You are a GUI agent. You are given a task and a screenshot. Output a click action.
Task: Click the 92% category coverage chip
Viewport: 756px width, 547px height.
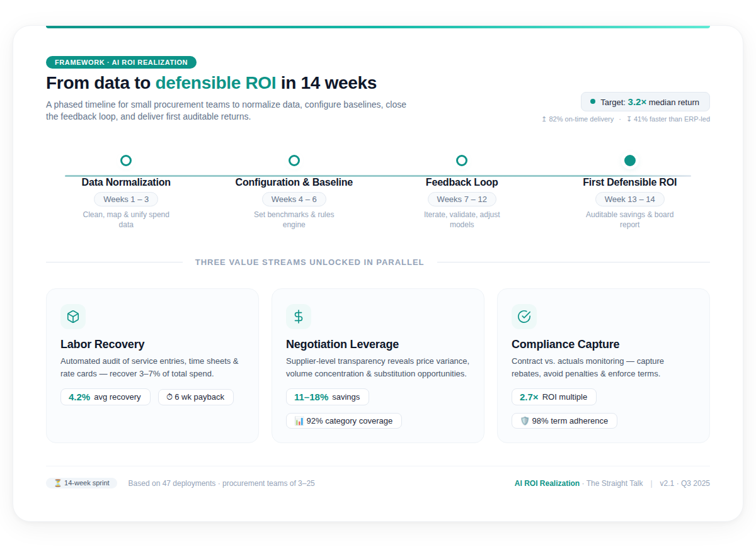point(344,421)
